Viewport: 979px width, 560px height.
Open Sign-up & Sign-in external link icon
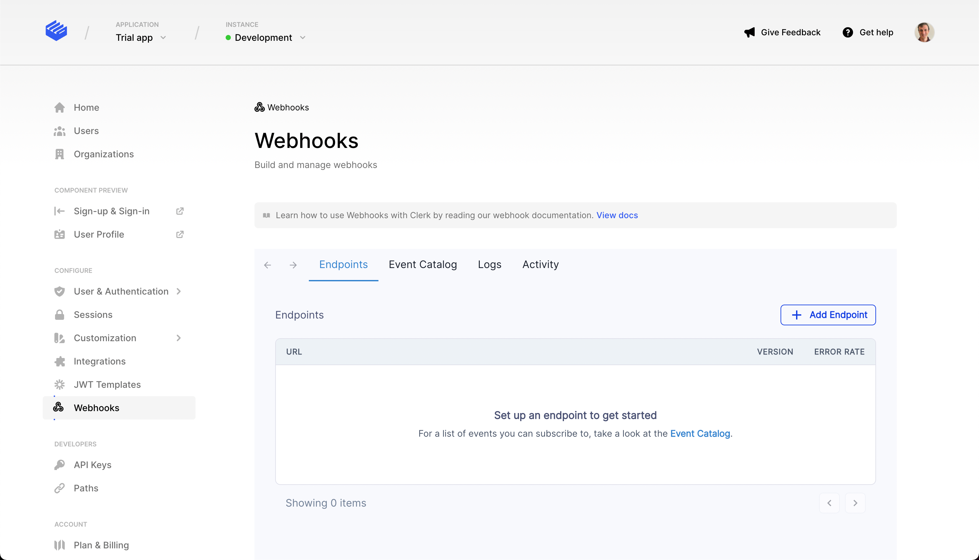pyautogui.click(x=180, y=211)
